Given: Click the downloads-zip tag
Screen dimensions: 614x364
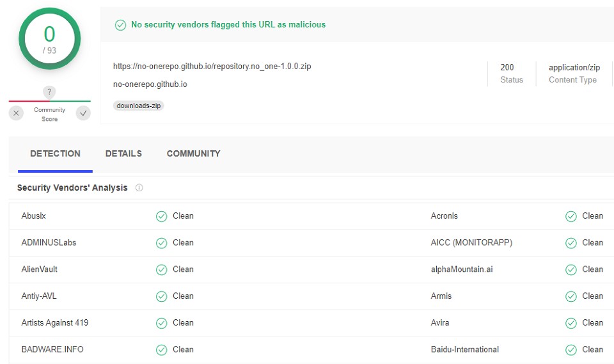Looking at the screenshot, I should (139, 106).
